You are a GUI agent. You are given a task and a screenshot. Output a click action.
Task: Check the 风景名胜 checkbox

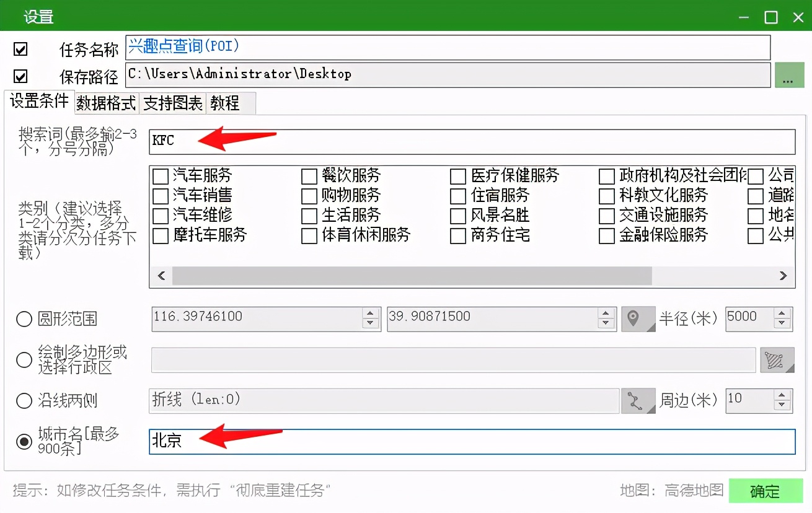(457, 216)
